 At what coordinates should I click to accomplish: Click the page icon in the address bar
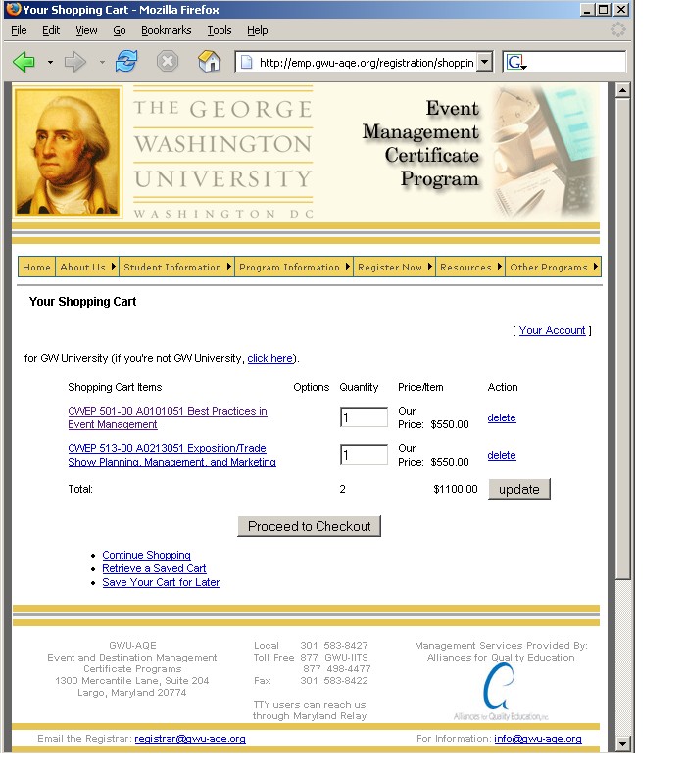pos(247,63)
